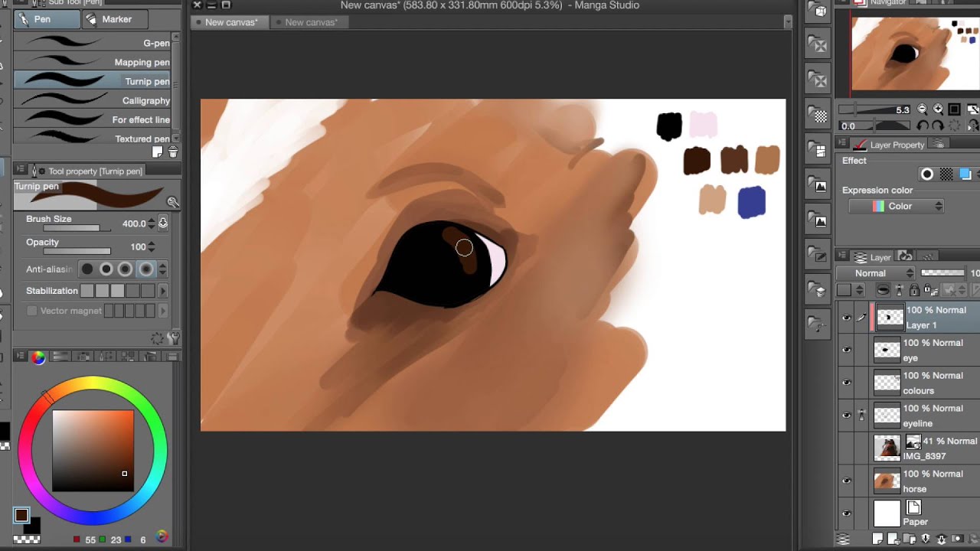The width and height of the screenshot is (980, 551).
Task: Hide Layer 1 via its eye icon
Action: pos(846,318)
